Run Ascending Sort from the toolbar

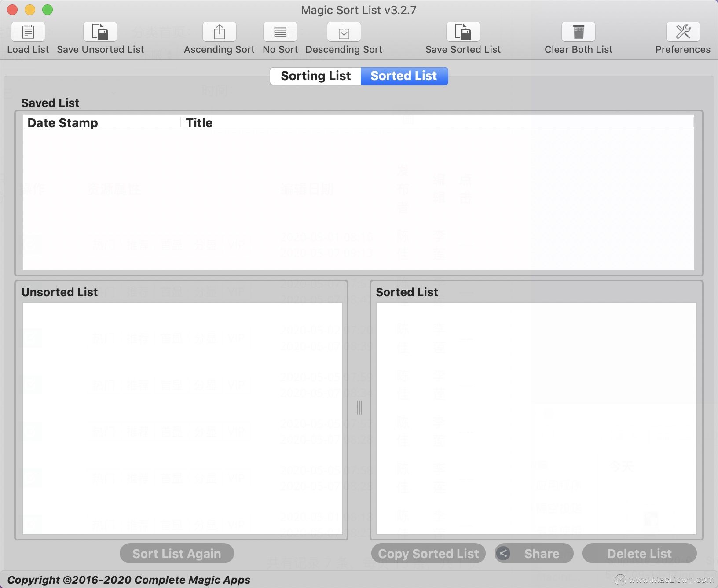coord(219,32)
